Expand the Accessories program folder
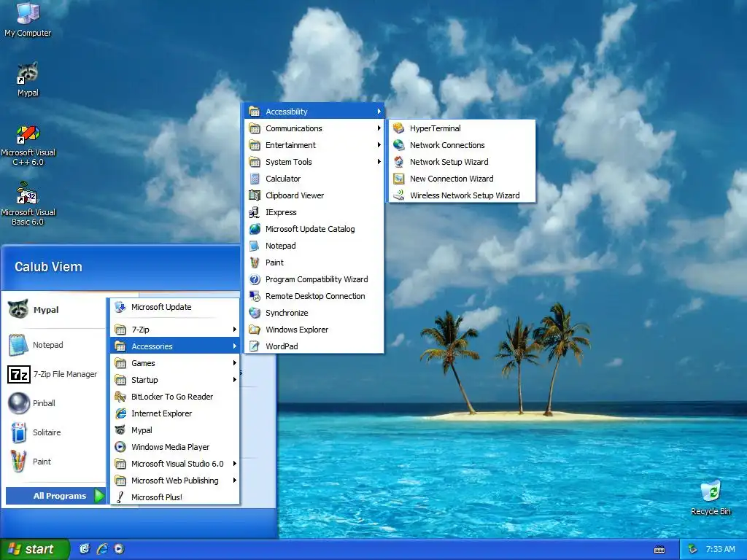Viewport: 747px width, 560px height. tap(175, 346)
